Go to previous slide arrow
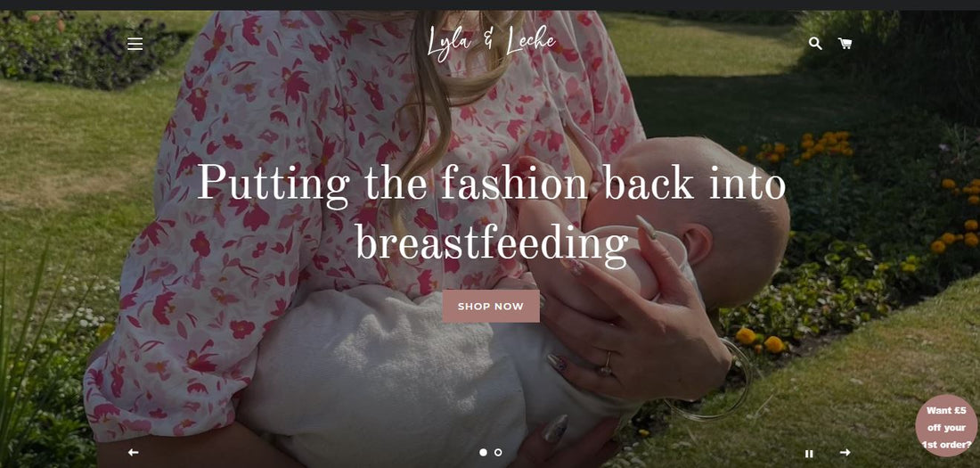The height and width of the screenshot is (468, 980). [133, 452]
